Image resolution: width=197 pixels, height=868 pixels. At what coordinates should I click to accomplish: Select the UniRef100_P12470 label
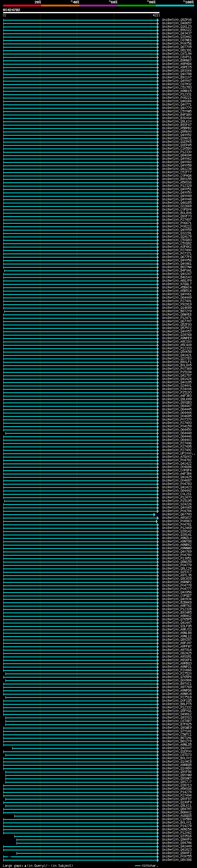pos(176,497)
